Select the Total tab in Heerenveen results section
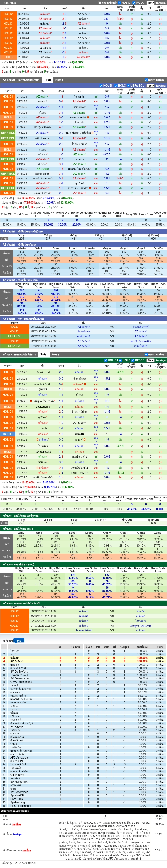167x868 pixels. [x=44, y=354]
